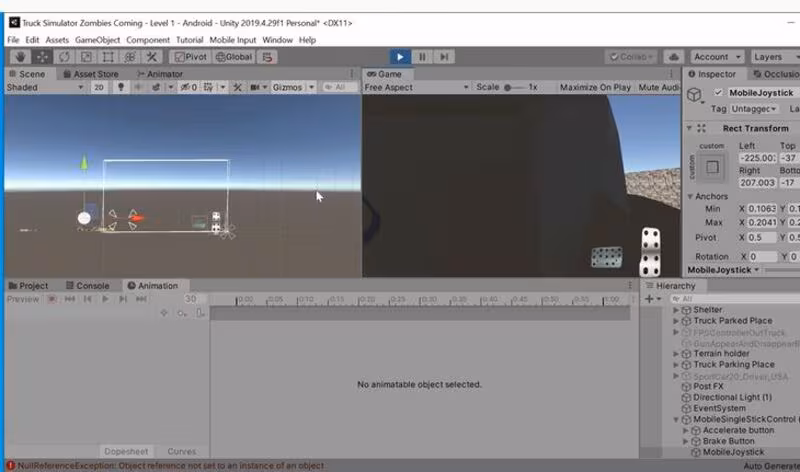800x472 pixels.
Task: Click add keyframe icon
Action: point(182,313)
